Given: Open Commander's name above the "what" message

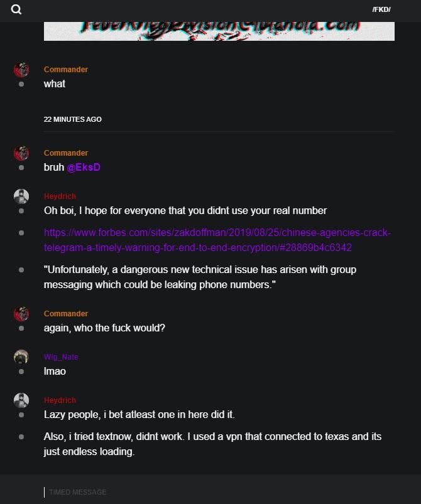Looking at the screenshot, I should coord(66,70).
